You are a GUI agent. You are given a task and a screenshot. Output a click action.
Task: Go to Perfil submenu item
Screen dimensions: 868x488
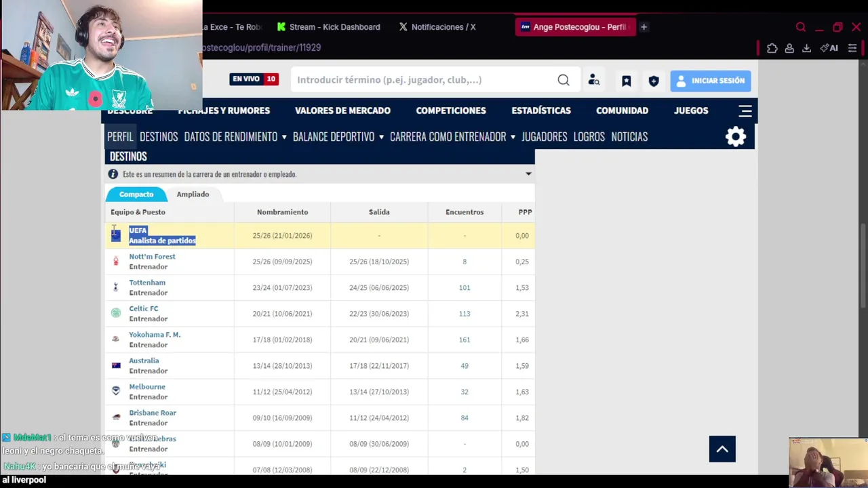coord(120,136)
